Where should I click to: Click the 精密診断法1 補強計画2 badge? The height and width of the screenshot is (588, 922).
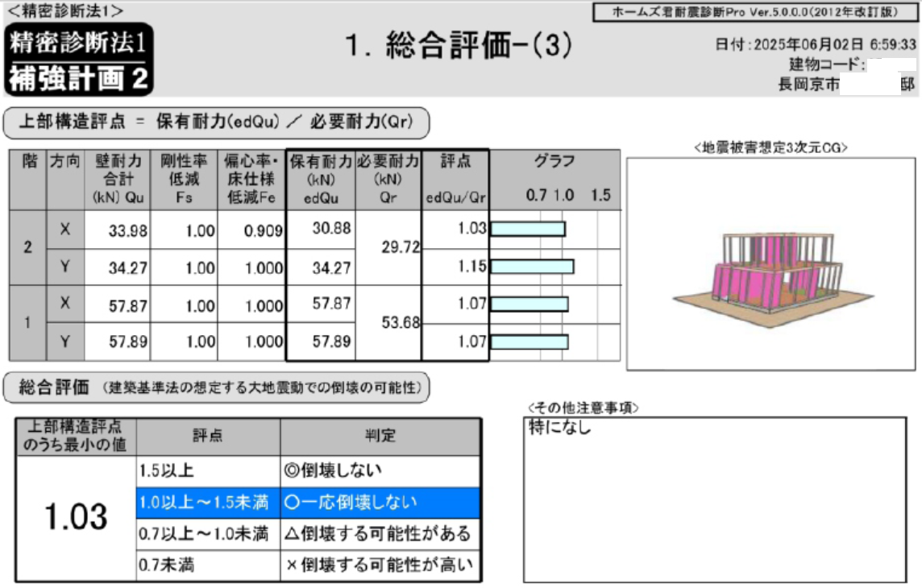[79, 60]
